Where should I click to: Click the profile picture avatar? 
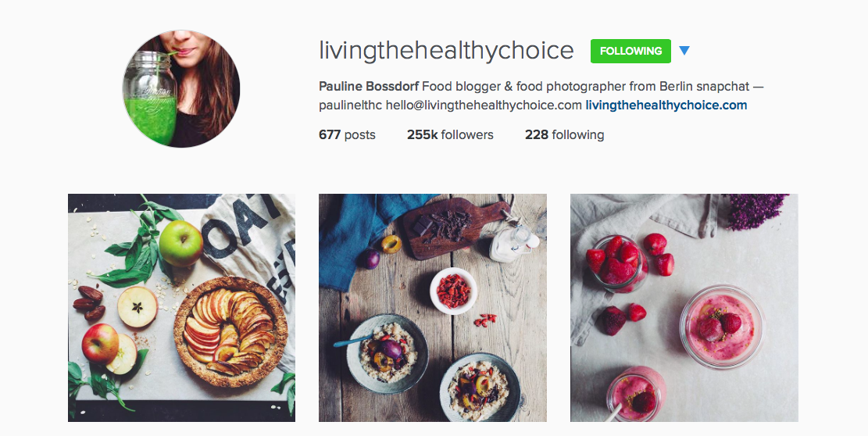181,89
